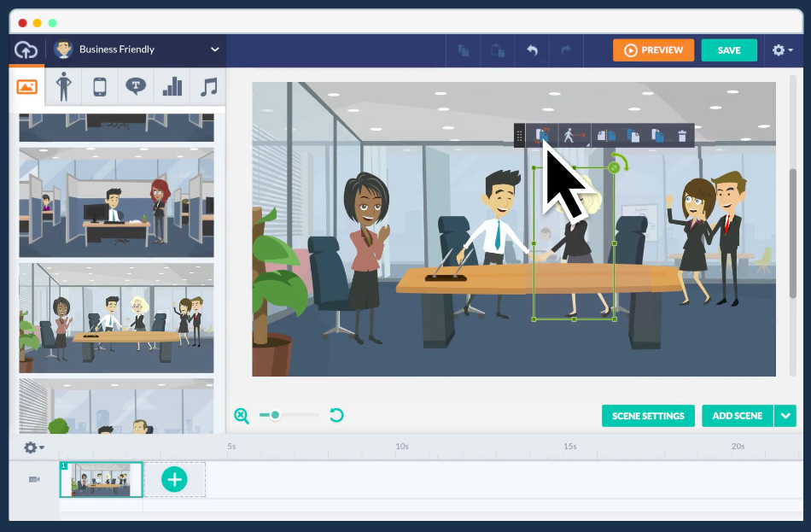Viewport: 811px width, 532px height.
Task: Undo the last action
Action: (532, 50)
